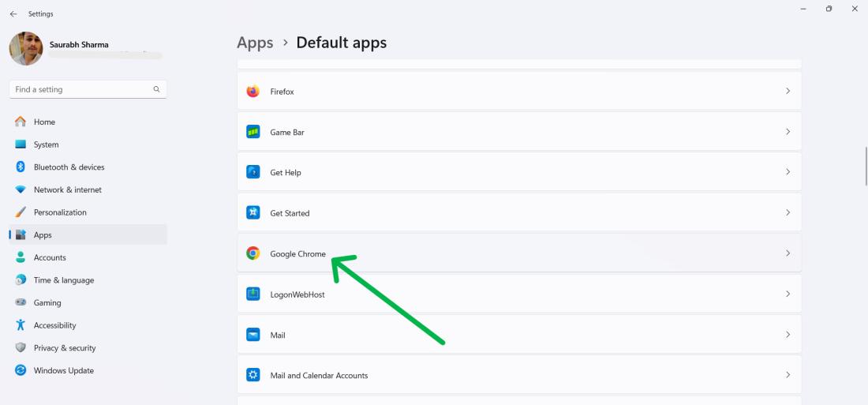Click the back arrow in the title bar
868x405 pixels.
(13, 14)
